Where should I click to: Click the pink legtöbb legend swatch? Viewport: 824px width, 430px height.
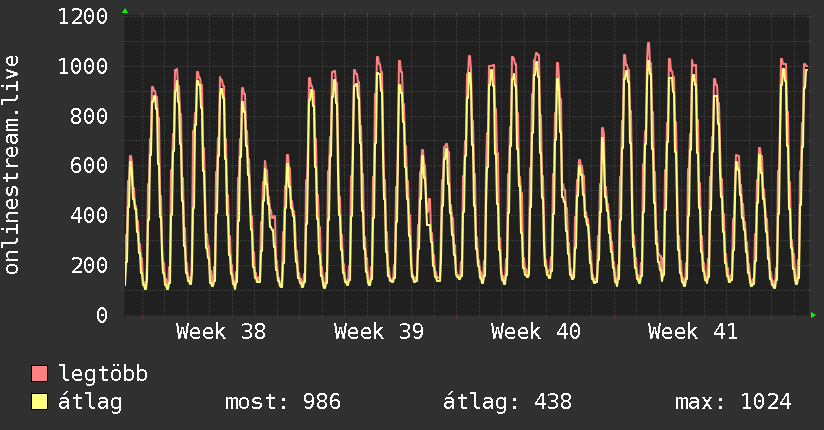39,373
